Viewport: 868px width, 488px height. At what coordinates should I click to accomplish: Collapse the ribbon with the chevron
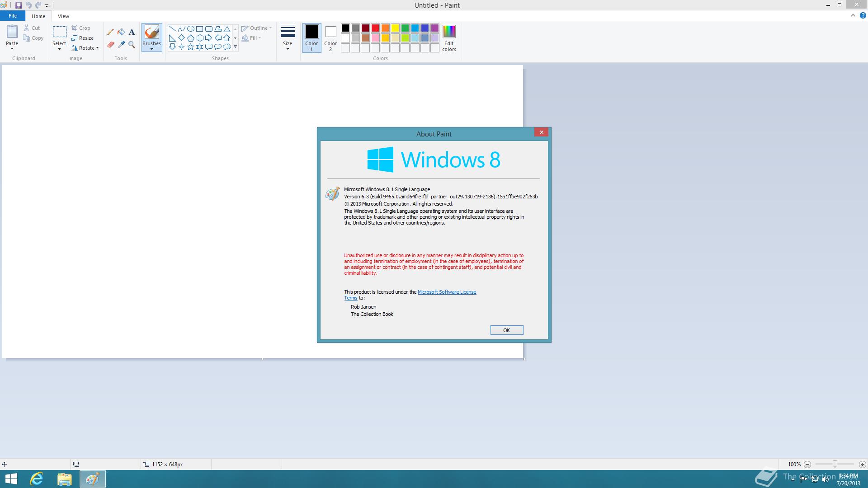853,15
